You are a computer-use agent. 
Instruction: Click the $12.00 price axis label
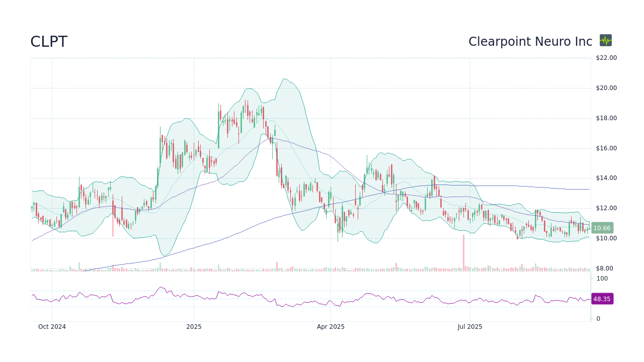point(606,208)
